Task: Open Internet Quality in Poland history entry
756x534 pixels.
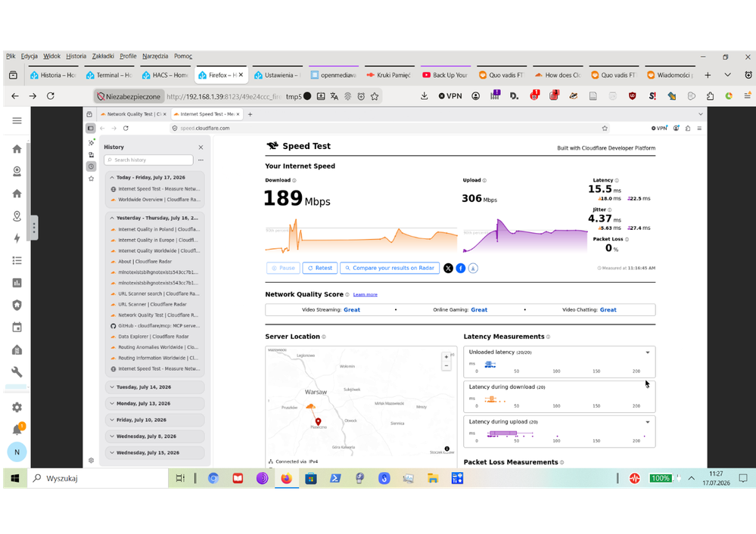Action: (x=155, y=229)
